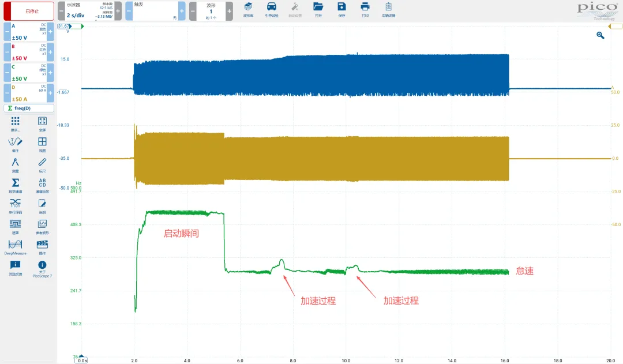Image resolution: width=623 pixels, height=364 pixels.
Task: Open Math Channels (数学通道) sigma icon
Action: pos(16,184)
